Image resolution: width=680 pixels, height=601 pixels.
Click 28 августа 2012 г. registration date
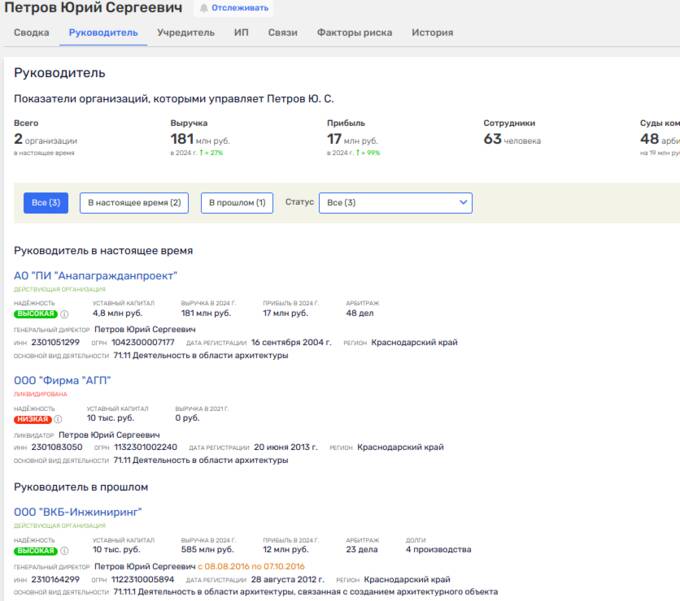pyautogui.click(x=288, y=579)
